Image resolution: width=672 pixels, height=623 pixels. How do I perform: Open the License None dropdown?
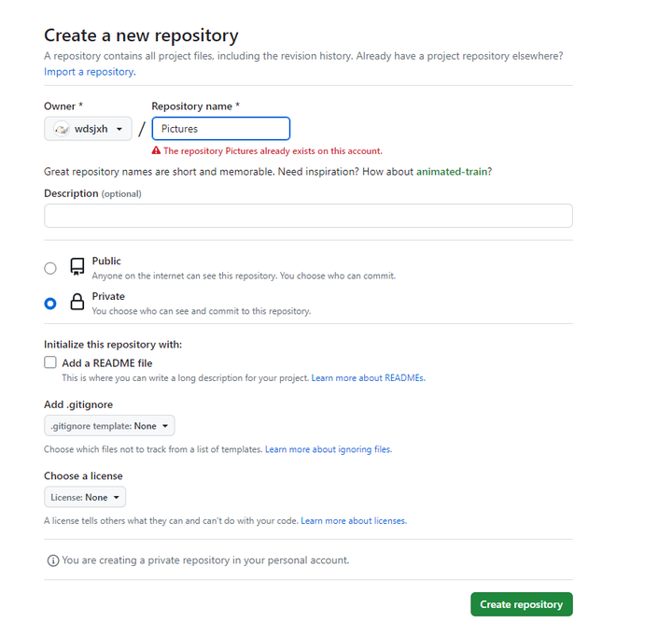tap(85, 497)
